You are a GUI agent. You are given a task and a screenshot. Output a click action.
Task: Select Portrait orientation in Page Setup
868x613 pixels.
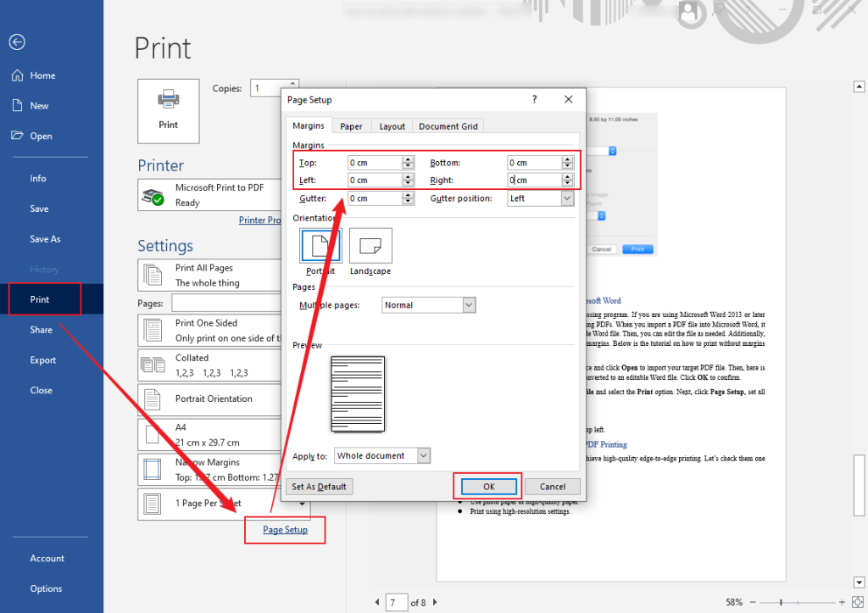(x=320, y=245)
